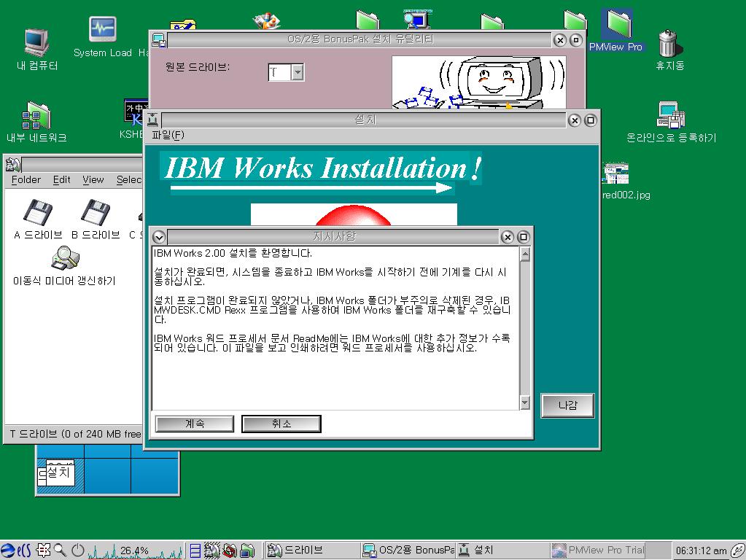
Task: Open the Folder menu in drives window
Action: coord(26,180)
